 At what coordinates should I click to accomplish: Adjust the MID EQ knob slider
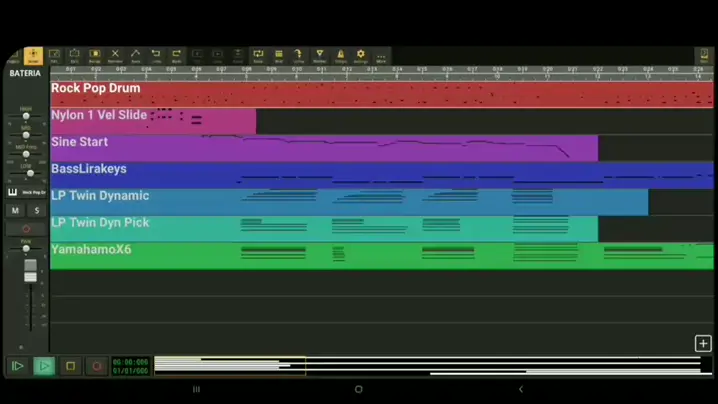coord(26,135)
